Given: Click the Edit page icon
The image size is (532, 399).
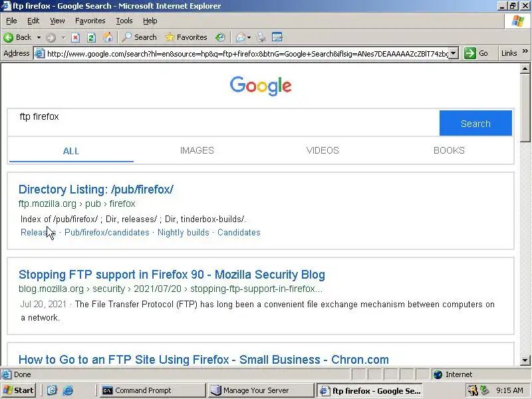Looking at the screenshot, I should pyautogui.click(x=277, y=37).
